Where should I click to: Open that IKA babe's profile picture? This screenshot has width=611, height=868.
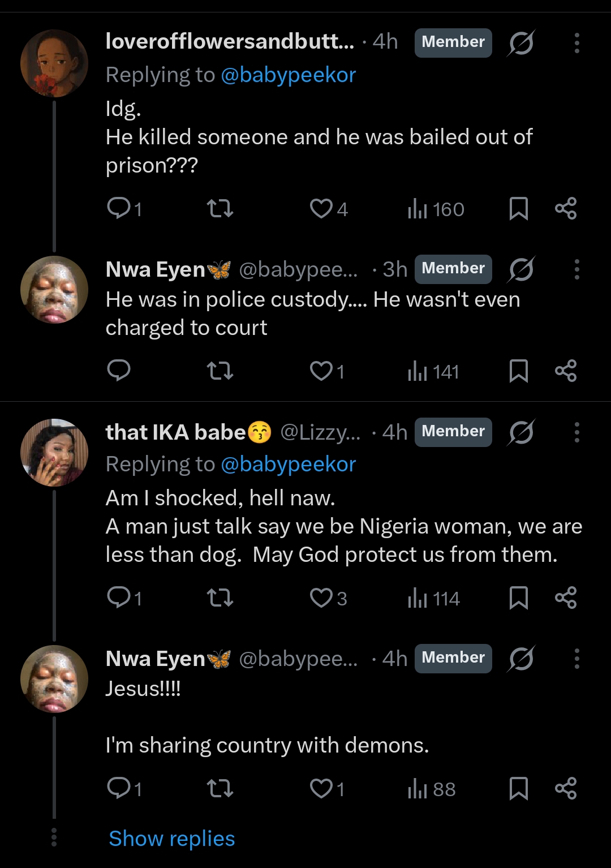(x=54, y=453)
